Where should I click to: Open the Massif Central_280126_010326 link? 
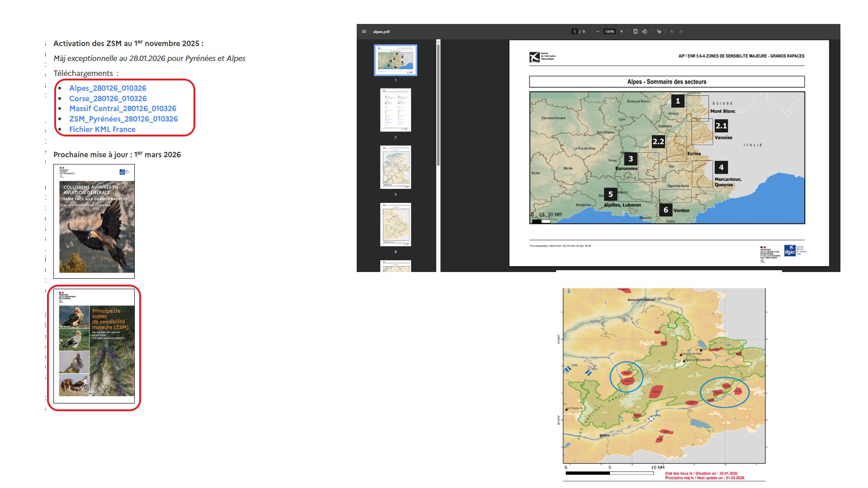123,108
